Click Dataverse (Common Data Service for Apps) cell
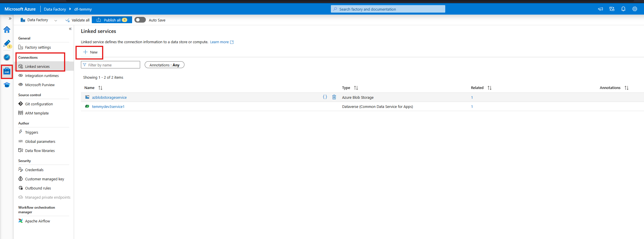 pos(377,107)
